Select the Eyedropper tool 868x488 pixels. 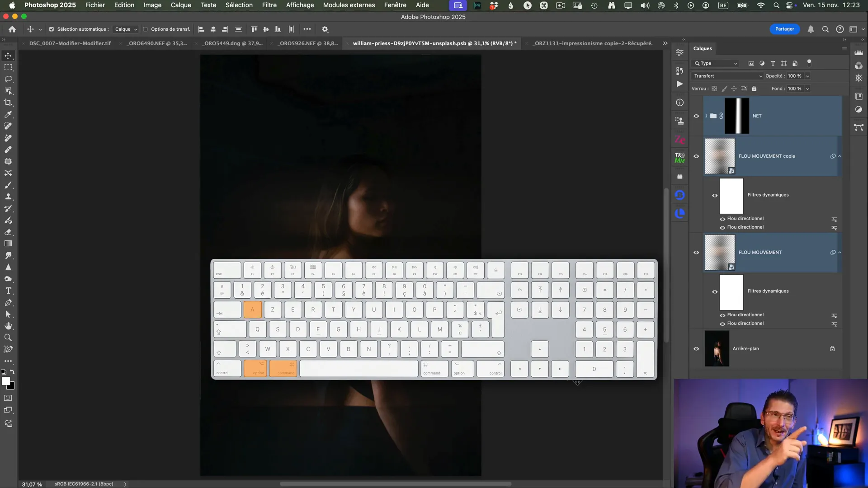click(8, 114)
